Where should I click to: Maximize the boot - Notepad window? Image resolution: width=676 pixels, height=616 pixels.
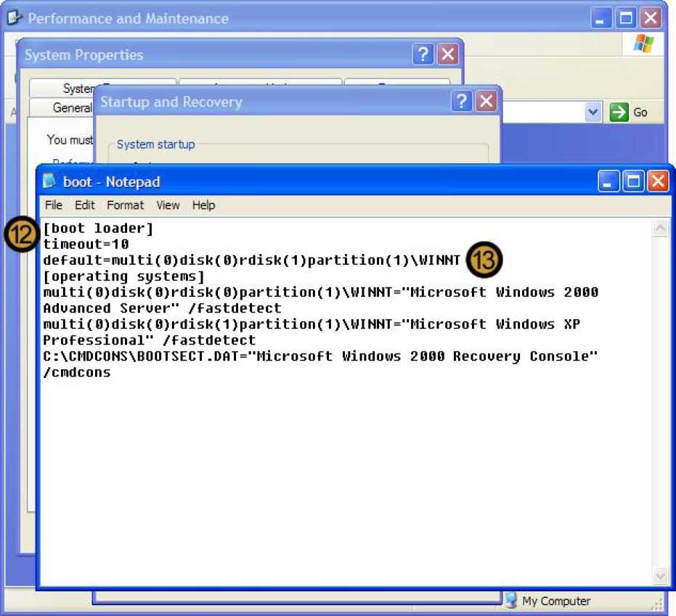pos(633,181)
